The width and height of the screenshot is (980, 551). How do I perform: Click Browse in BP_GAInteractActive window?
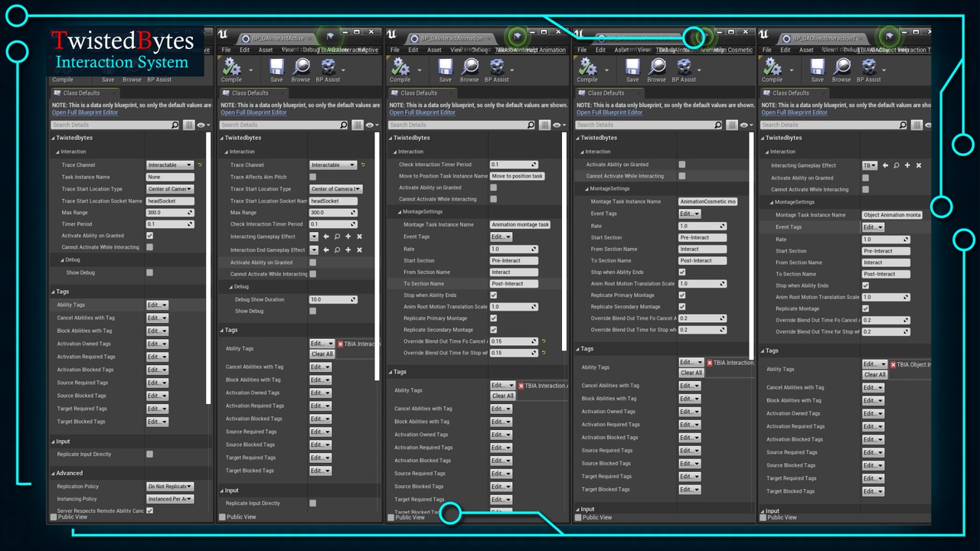pyautogui.click(x=301, y=70)
